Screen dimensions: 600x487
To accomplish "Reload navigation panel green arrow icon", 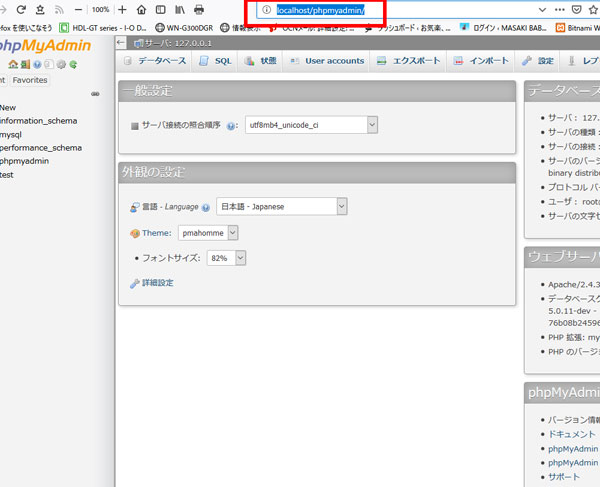I will pos(73,64).
